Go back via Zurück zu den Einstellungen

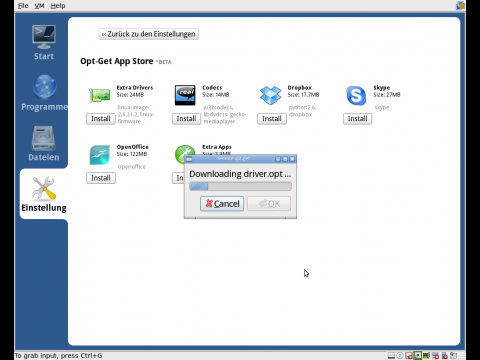pos(149,34)
